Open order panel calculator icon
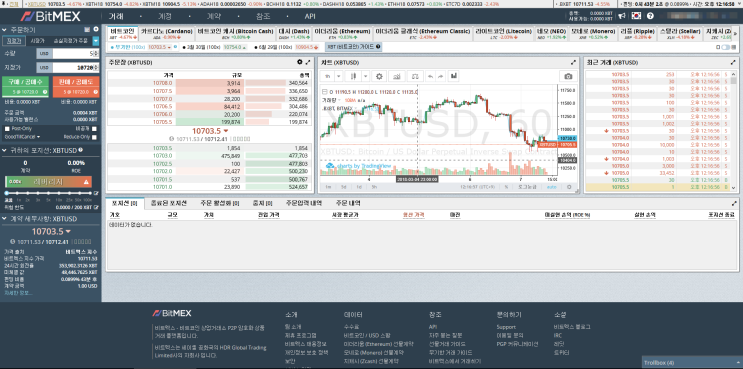 click(x=87, y=29)
